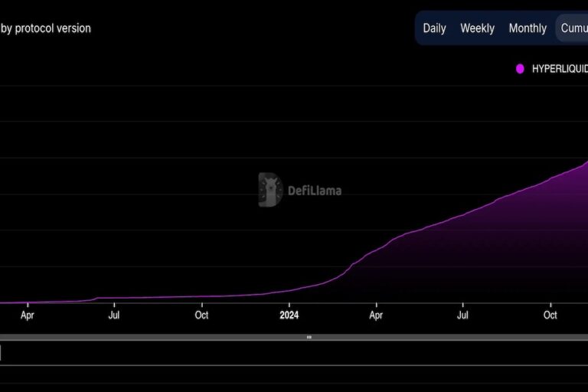Screen dimensions: 588x392
Task: Grab the zoom slider center handle
Action: [309, 337]
